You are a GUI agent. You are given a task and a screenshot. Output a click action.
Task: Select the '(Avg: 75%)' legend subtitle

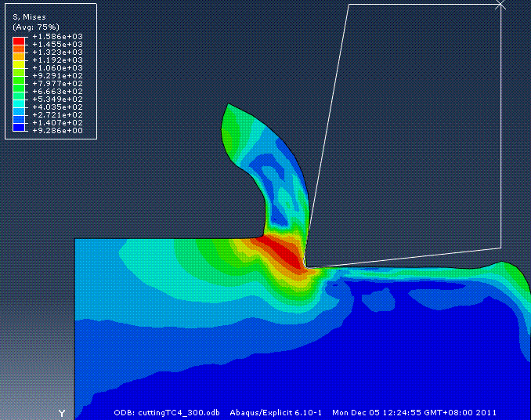[x=36, y=27]
